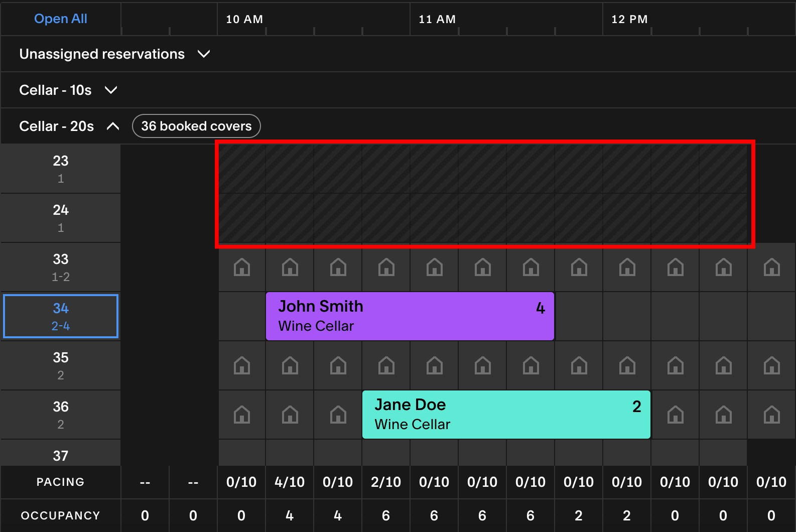Click the 4/10 pacing cell
This screenshot has width=796, height=532.
290,482
